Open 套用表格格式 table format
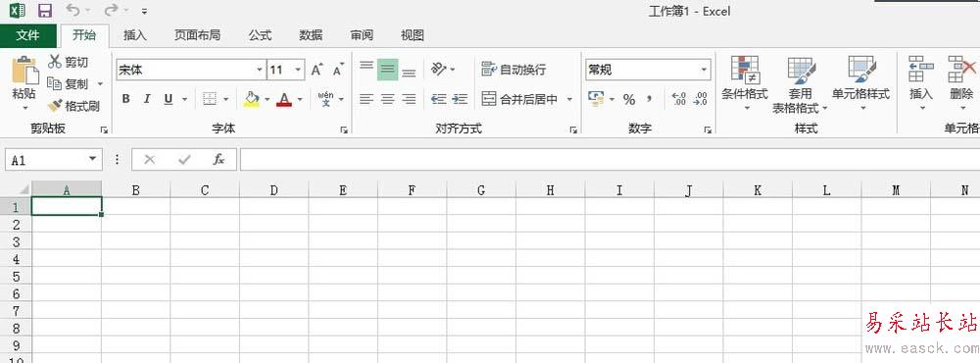The image size is (980, 363). coord(800,85)
